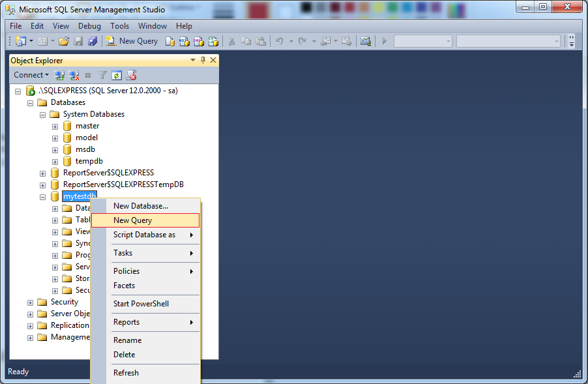Image resolution: width=588 pixels, height=384 pixels.
Task: Collapse the Databases folder
Action: 30,103
